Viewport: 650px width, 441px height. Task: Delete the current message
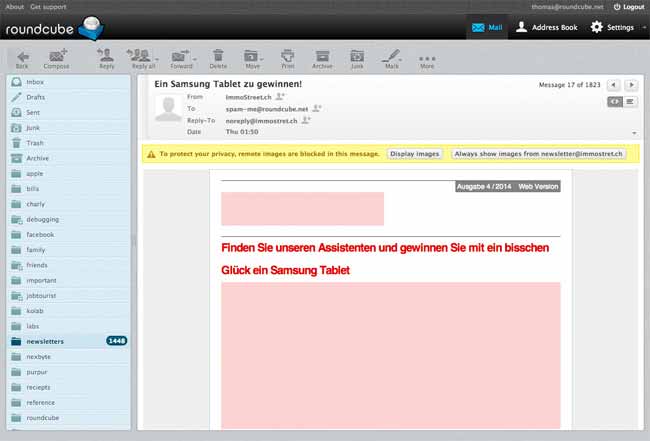click(218, 59)
